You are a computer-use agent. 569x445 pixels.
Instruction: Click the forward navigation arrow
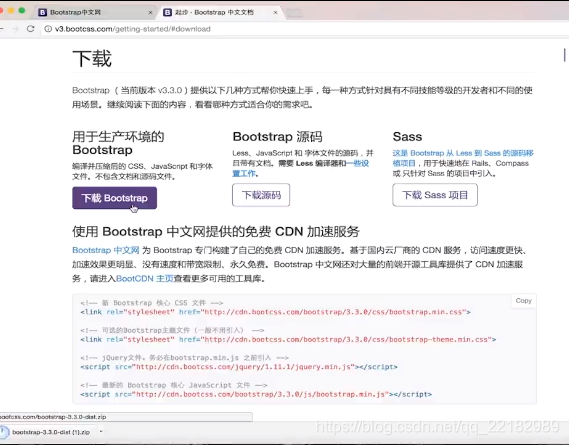(15, 29)
